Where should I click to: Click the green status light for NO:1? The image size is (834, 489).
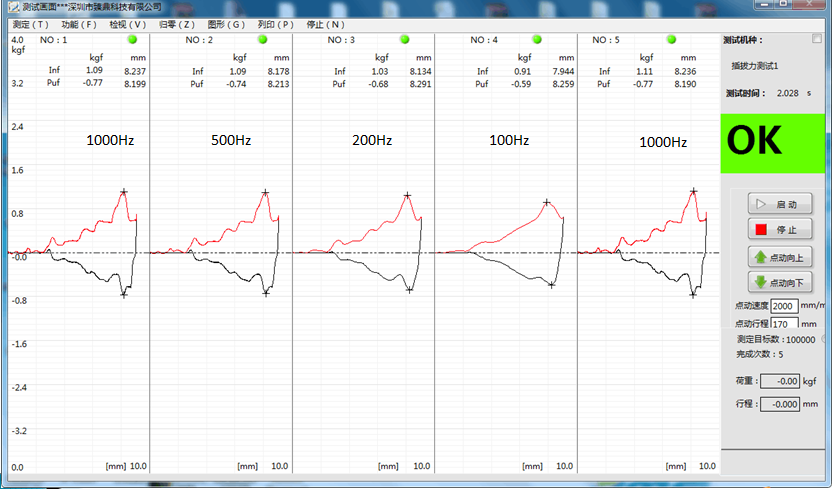pos(131,40)
